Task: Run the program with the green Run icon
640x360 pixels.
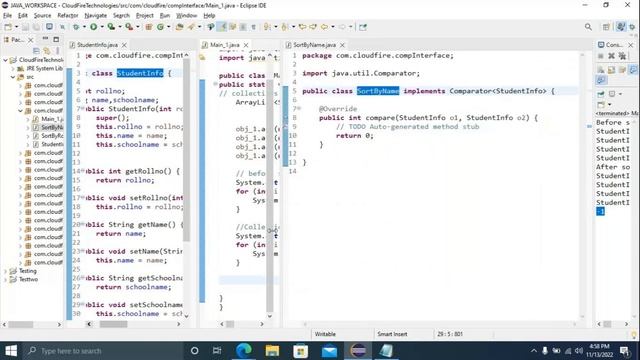Action: point(93,27)
